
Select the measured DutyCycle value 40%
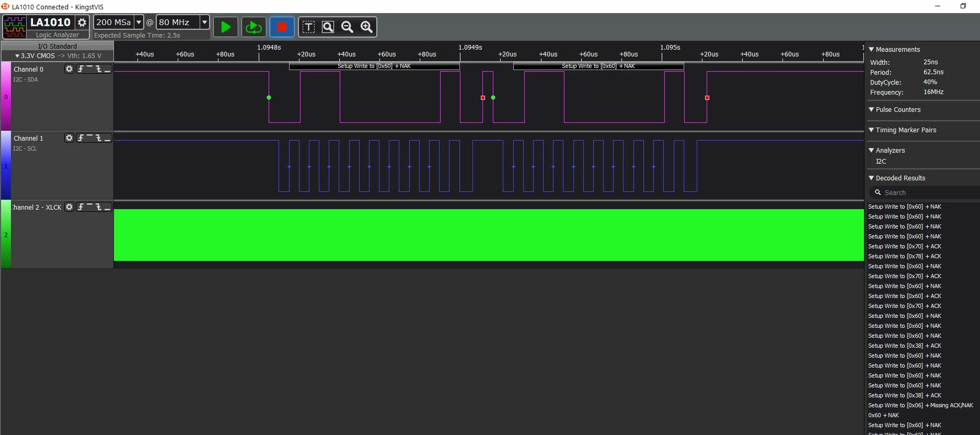[x=930, y=82]
